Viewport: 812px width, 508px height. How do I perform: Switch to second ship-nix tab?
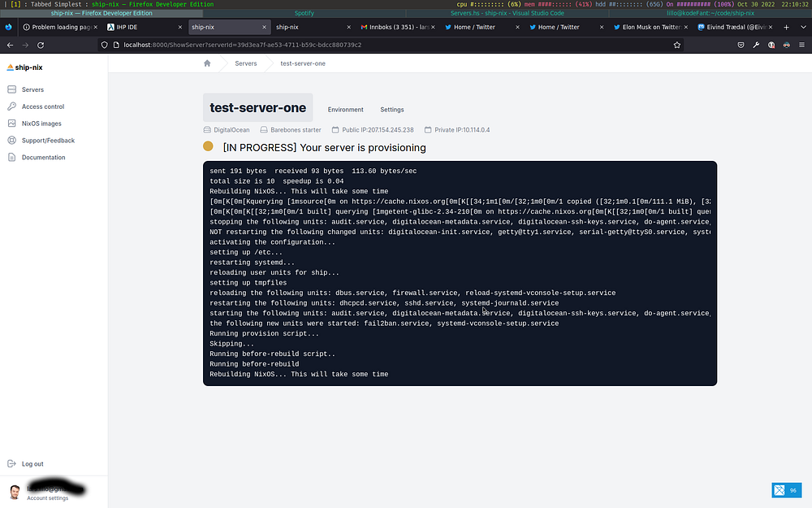[x=313, y=27]
